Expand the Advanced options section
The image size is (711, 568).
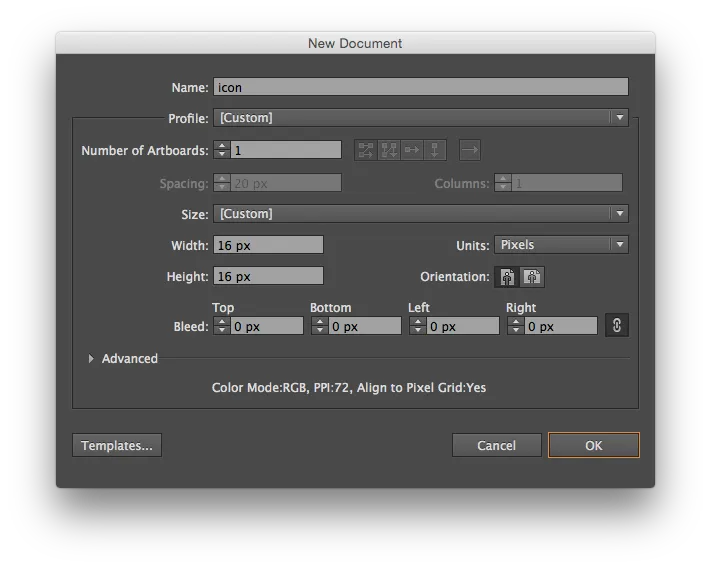pyautogui.click(x=93, y=359)
